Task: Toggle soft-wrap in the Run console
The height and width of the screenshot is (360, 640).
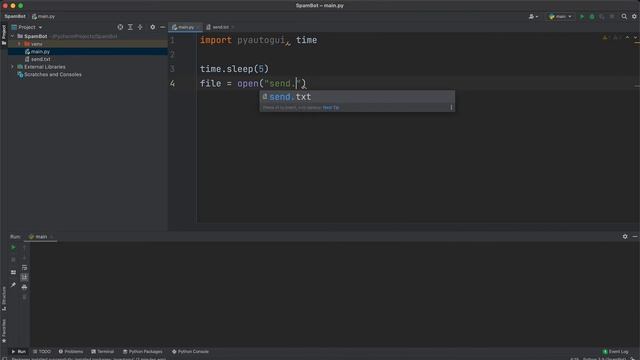Action: tap(24, 268)
